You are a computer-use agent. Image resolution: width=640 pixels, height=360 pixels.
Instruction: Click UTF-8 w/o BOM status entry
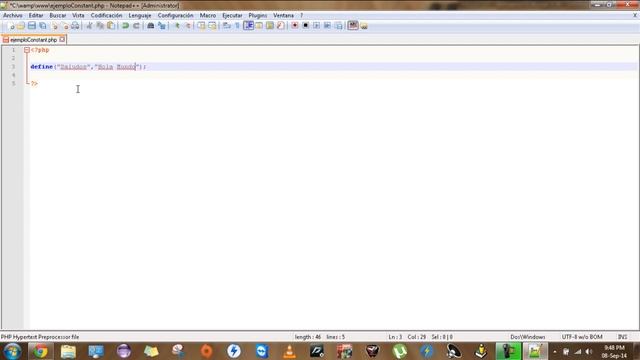click(582, 337)
